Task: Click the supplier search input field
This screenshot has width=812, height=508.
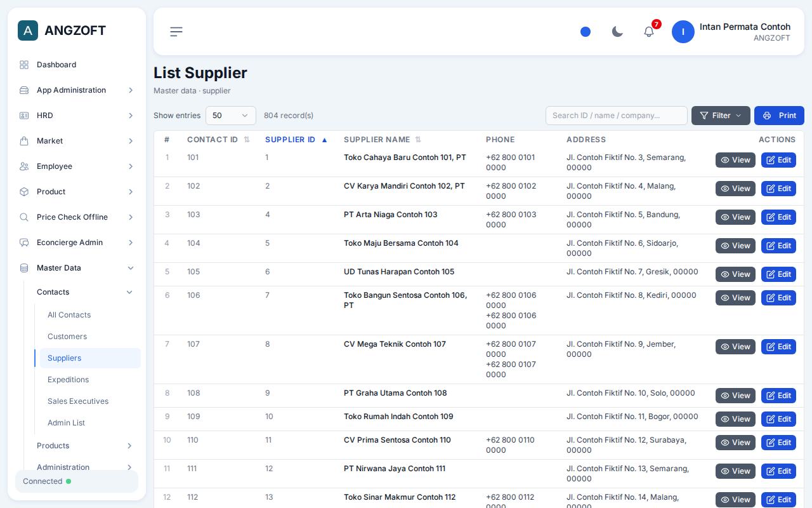Action: [617, 116]
